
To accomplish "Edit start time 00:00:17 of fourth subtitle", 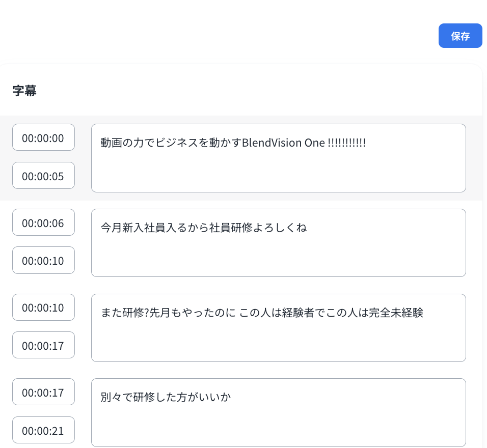I will [43, 392].
